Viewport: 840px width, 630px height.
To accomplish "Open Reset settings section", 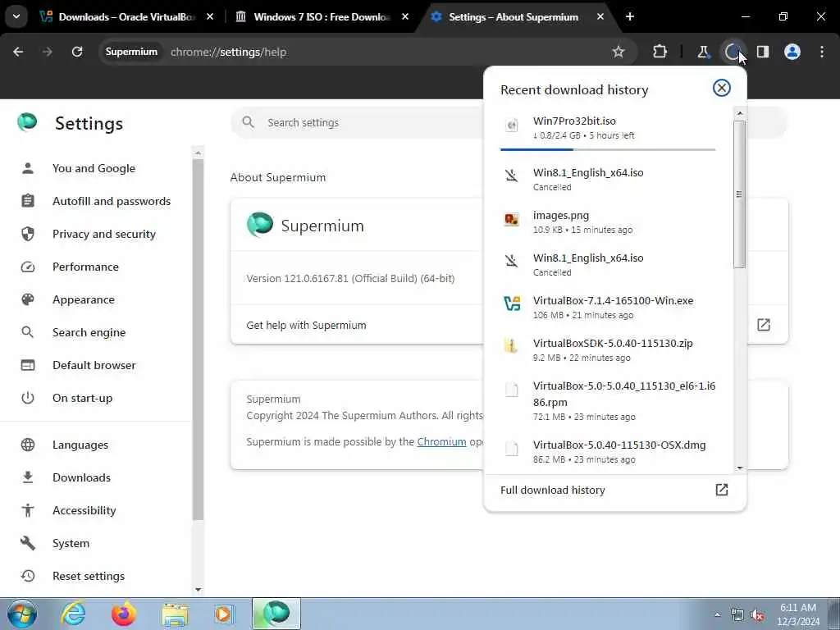I will pyautogui.click(x=89, y=576).
